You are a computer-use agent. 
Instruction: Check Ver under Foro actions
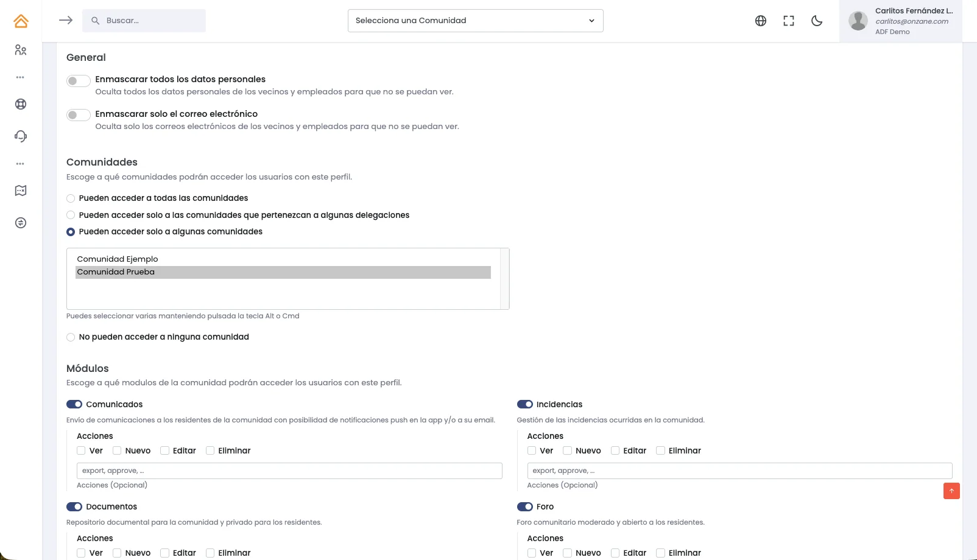point(532,553)
